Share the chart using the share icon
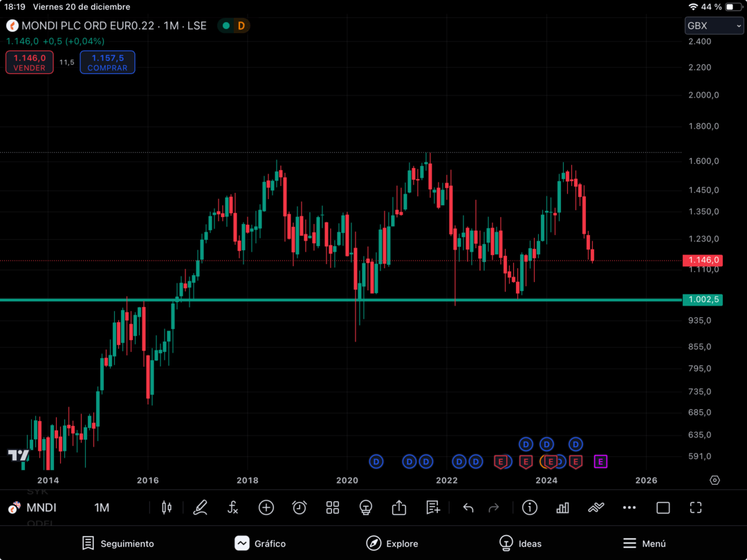This screenshot has width=747, height=560. click(399, 507)
